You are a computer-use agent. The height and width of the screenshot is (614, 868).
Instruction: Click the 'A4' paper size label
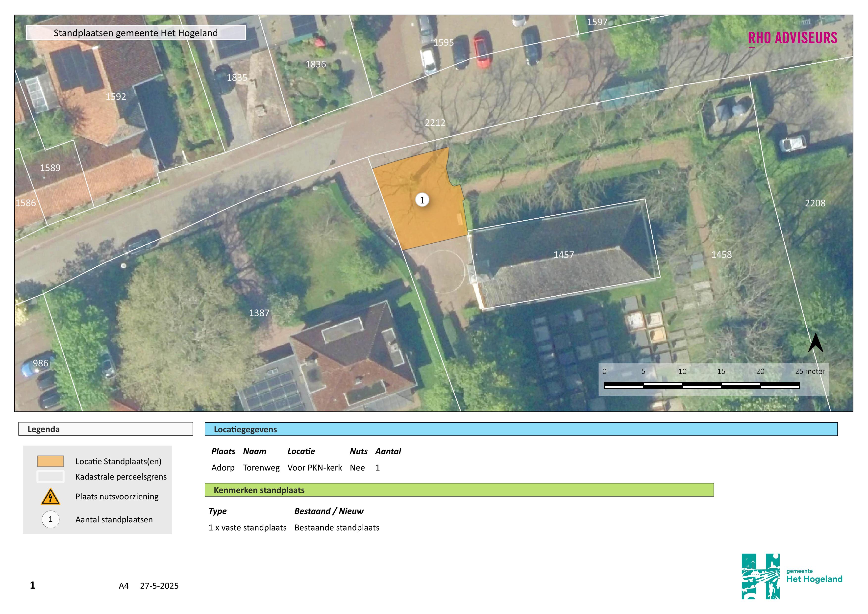pyautogui.click(x=124, y=586)
